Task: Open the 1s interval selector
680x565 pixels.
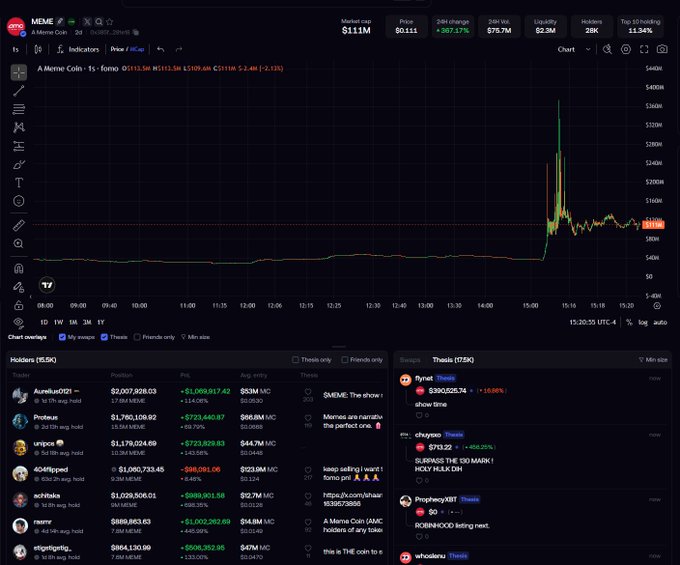Action: 16,49
